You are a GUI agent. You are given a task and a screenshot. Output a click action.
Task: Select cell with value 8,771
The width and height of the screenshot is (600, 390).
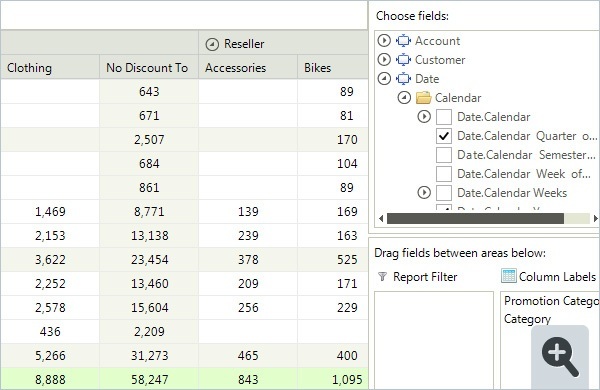[149, 212]
